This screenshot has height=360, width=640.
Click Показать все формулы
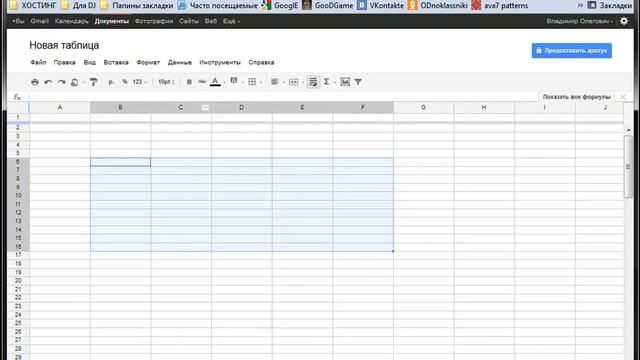point(576,97)
